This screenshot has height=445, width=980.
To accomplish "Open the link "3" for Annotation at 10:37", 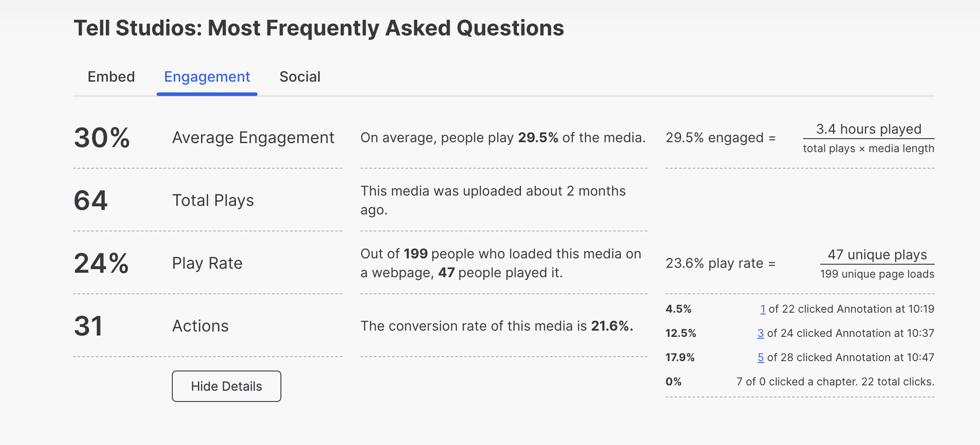I will (760, 333).
